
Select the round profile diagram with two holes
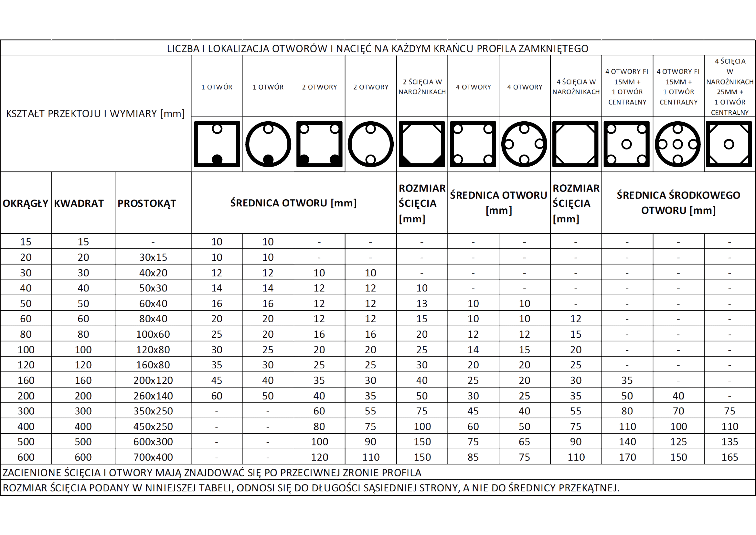(x=370, y=144)
